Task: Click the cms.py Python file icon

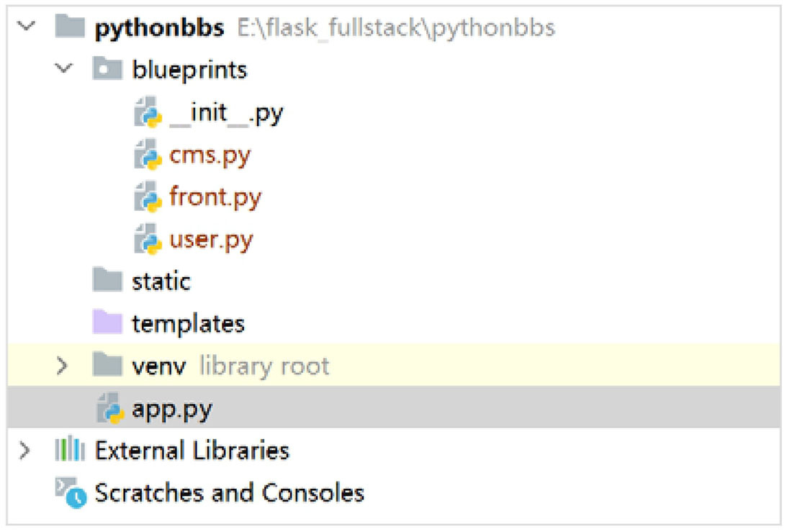Action: click(x=148, y=154)
